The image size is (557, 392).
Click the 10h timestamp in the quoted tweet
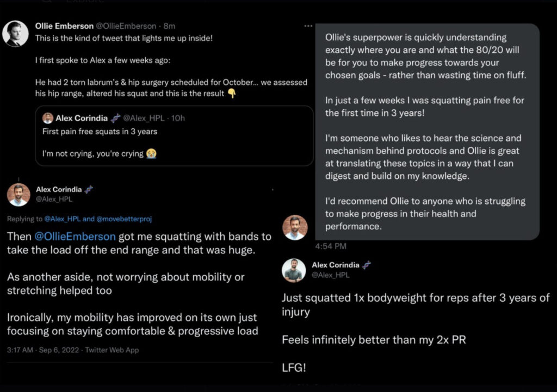tap(178, 118)
